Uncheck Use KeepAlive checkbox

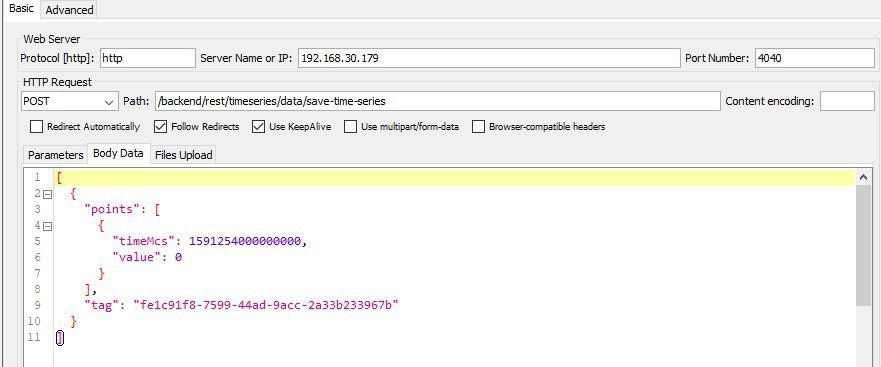[258, 126]
